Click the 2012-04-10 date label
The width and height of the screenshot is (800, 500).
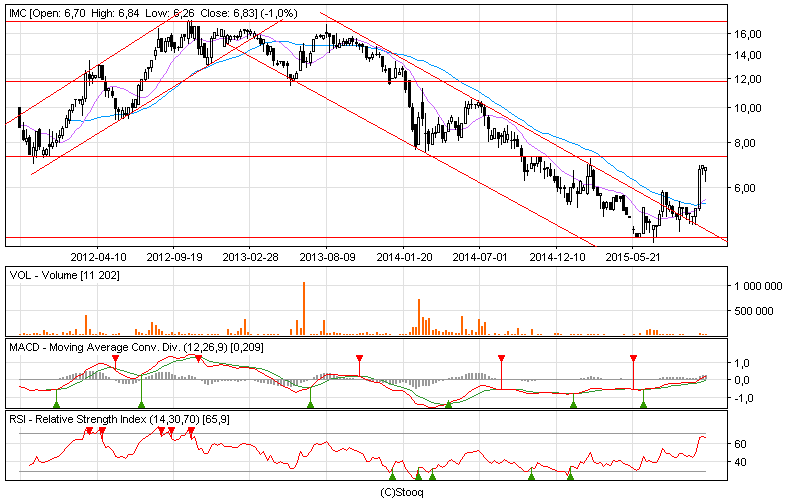[98, 257]
